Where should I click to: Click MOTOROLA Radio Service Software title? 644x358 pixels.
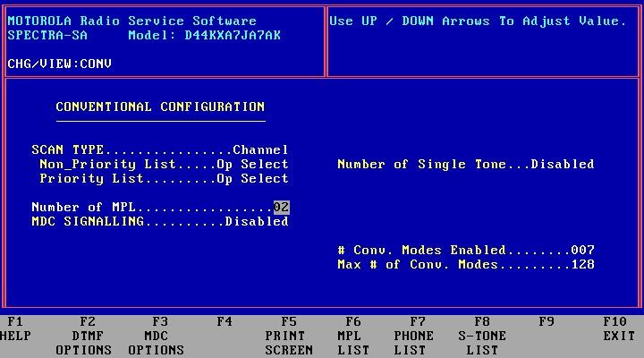point(131,21)
